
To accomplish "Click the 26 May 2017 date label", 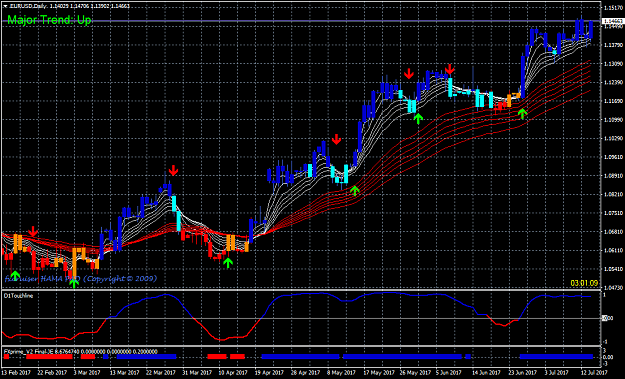I will point(414,373).
